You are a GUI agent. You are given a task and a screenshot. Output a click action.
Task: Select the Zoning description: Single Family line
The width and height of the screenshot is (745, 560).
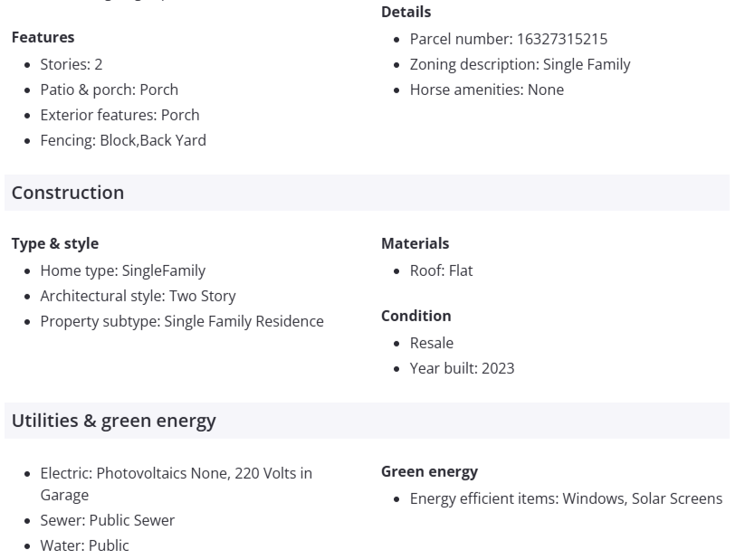[x=520, y=64]
